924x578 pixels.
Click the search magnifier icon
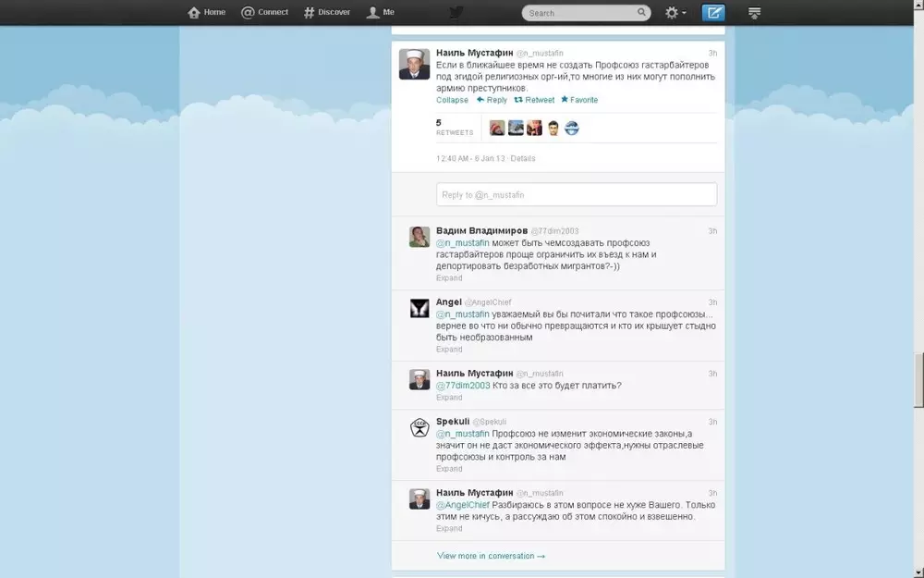(642, 13)
